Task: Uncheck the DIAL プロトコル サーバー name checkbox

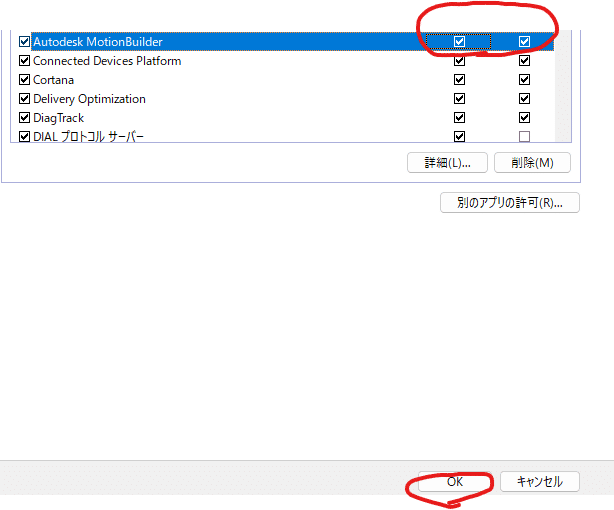Action: pos(24,136)
